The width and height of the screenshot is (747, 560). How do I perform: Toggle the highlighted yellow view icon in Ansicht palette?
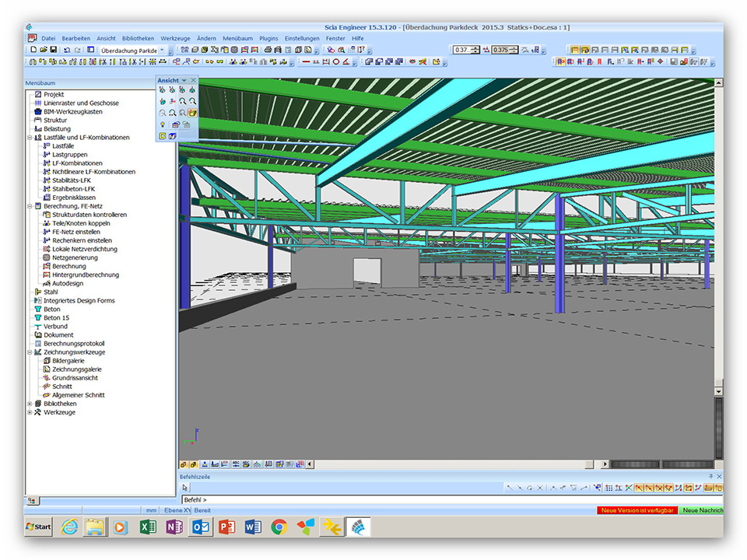[192, 113]
